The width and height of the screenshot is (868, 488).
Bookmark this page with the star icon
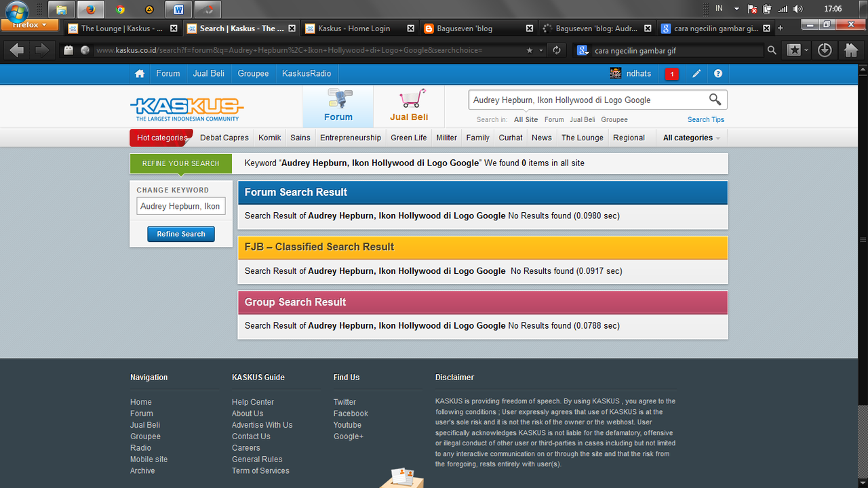(530, 50)
